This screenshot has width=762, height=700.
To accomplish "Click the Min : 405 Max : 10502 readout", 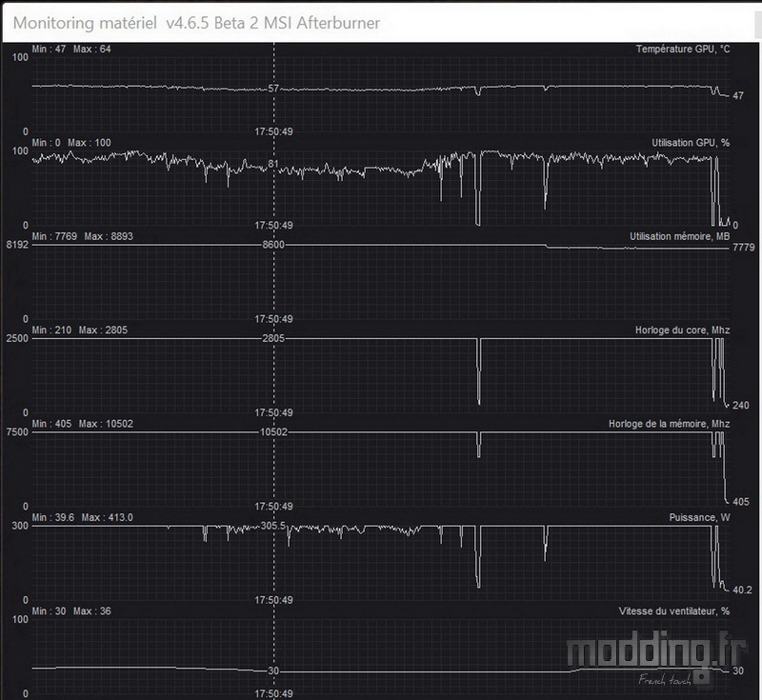I will [x=82, y=424].
